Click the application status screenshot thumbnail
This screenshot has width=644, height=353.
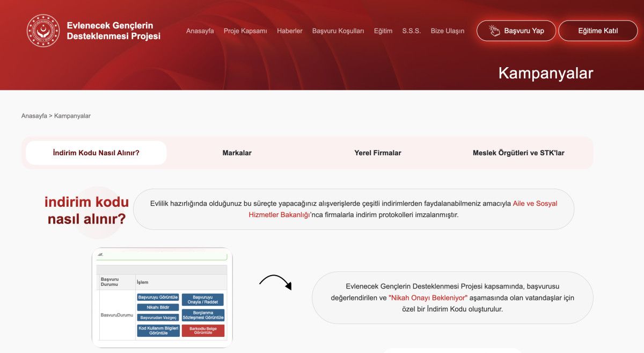coord(162,297)
